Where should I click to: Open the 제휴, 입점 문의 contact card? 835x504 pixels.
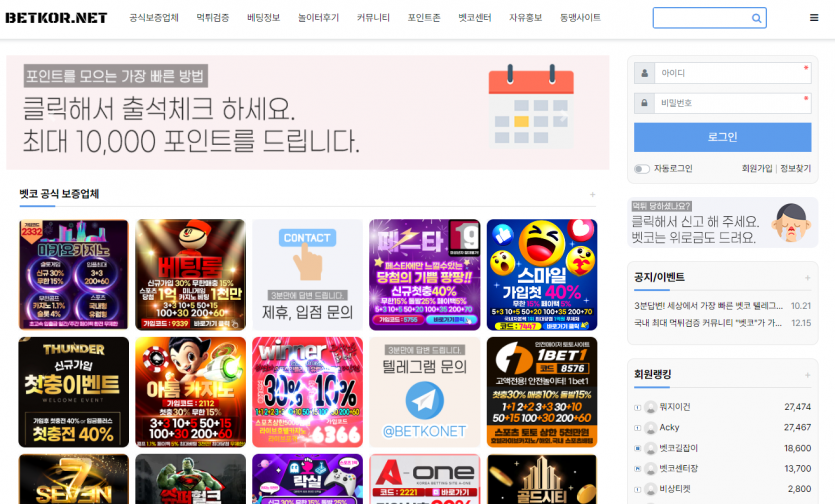[307, 274]
